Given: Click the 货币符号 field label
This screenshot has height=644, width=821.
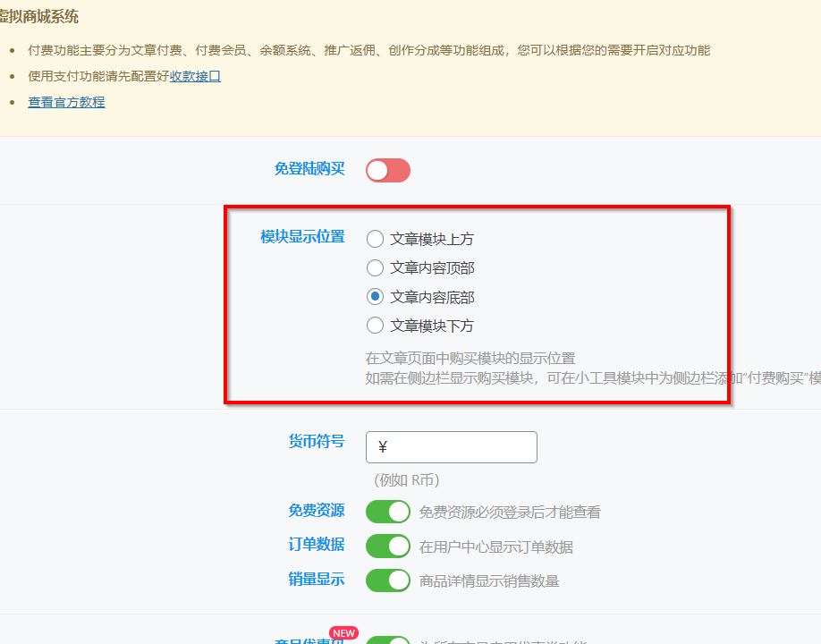Looking at the screenshot, I should point(316,441).
